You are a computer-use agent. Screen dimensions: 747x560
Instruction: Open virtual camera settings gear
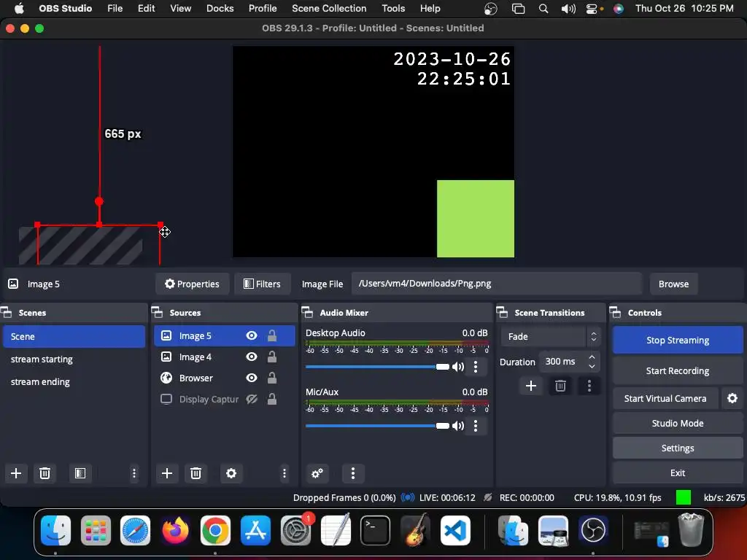[732, 398]
